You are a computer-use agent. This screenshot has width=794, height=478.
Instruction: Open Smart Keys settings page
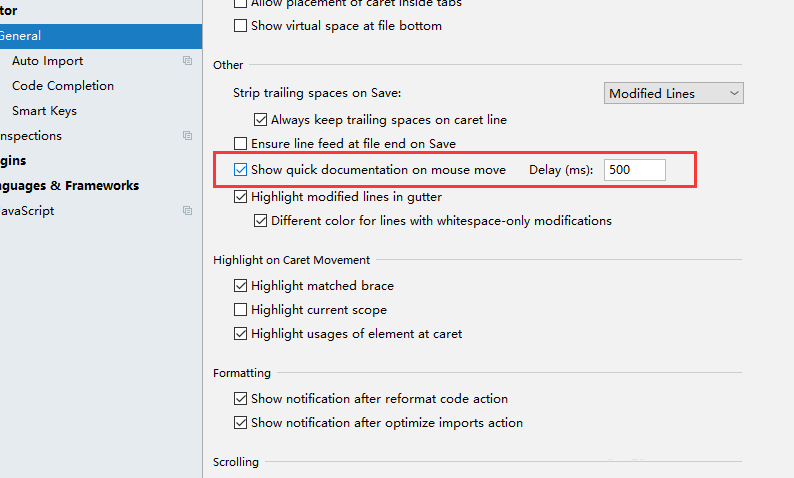[x=44, y=111]
